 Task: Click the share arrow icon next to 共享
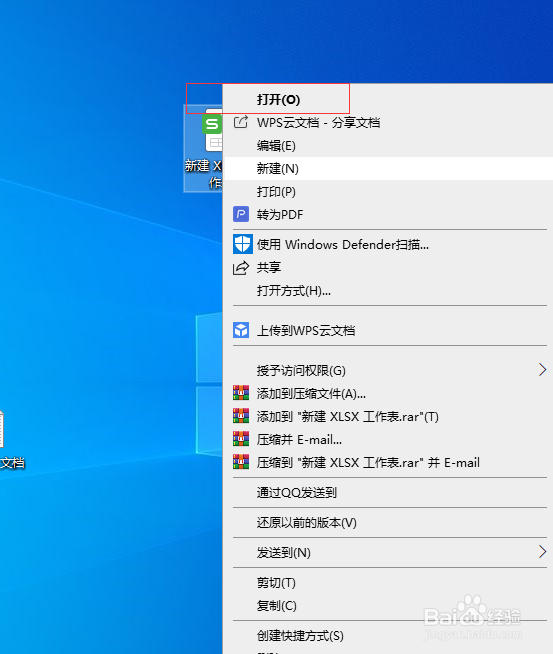[x=241, y=267]
